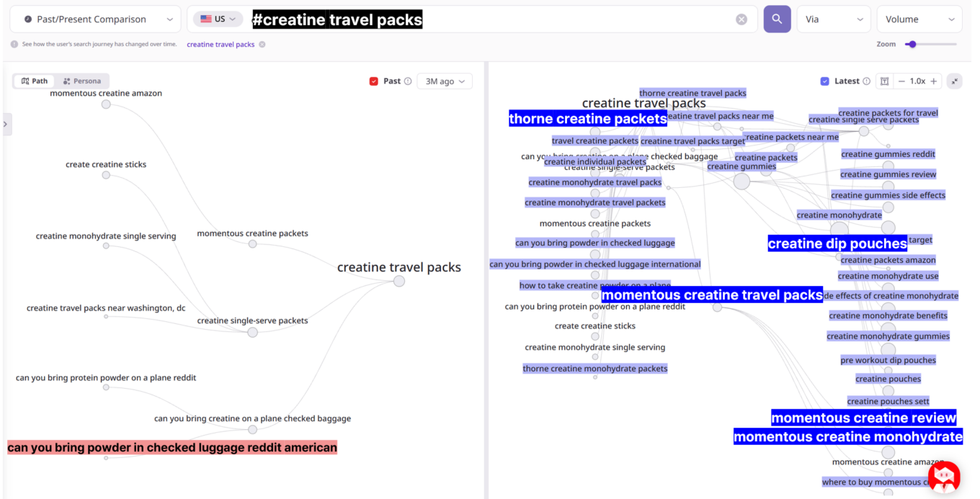The height and width of the screenshot is (499, 980).
Task: Click the Zoom slider handle
Action: click(912, 44)
